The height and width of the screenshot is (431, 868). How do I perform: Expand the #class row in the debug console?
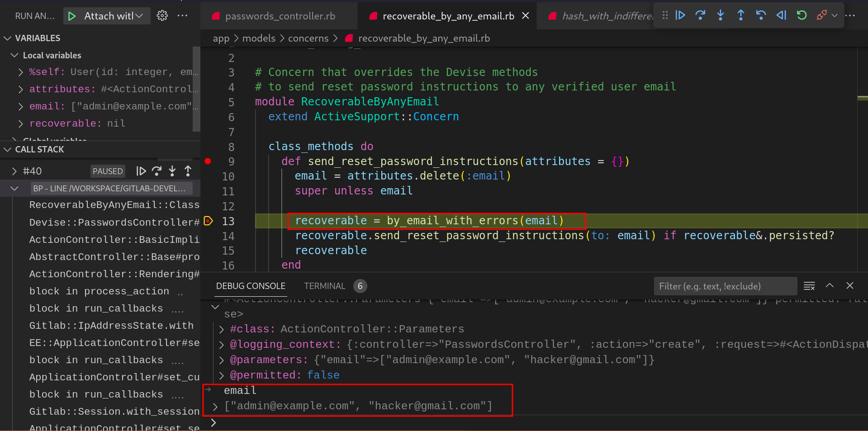click(222, 329)
